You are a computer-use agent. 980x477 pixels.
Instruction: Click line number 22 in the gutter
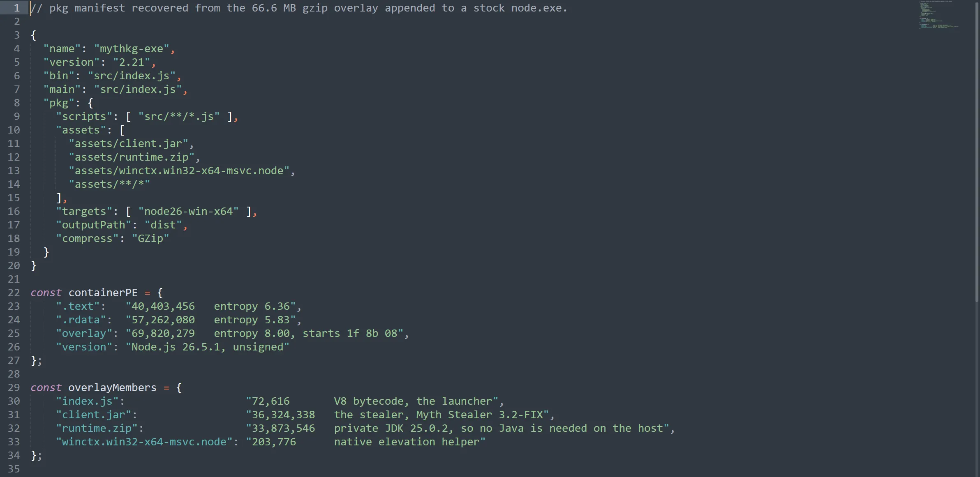click(14, 293)
